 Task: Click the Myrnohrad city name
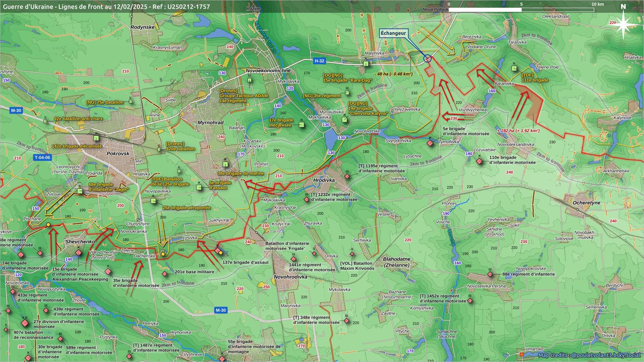[x=210, y=123]
